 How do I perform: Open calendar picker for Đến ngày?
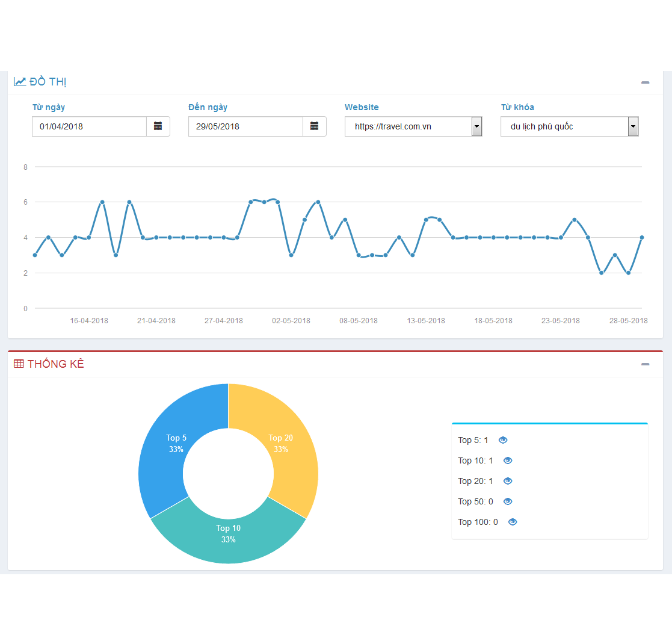coord(314,126)
